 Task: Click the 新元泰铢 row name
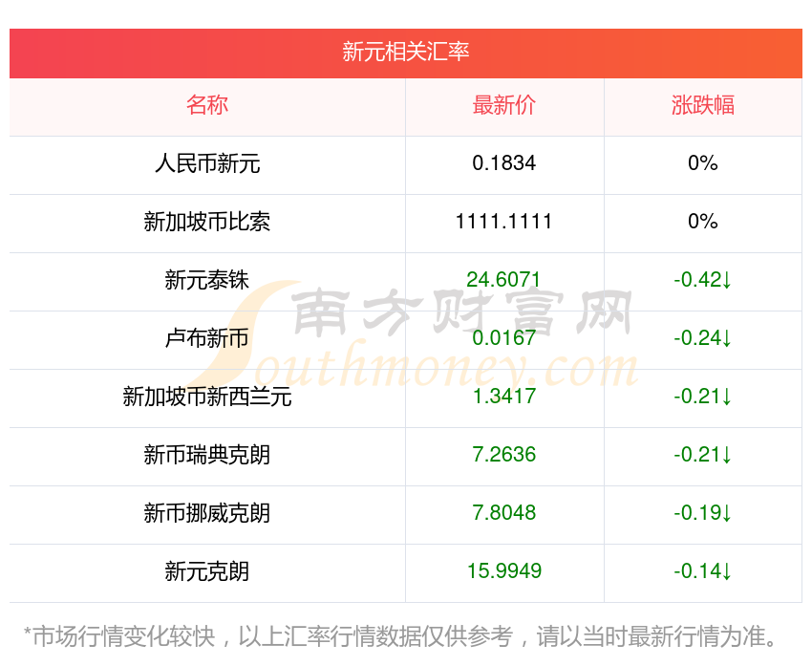[207, 280]
